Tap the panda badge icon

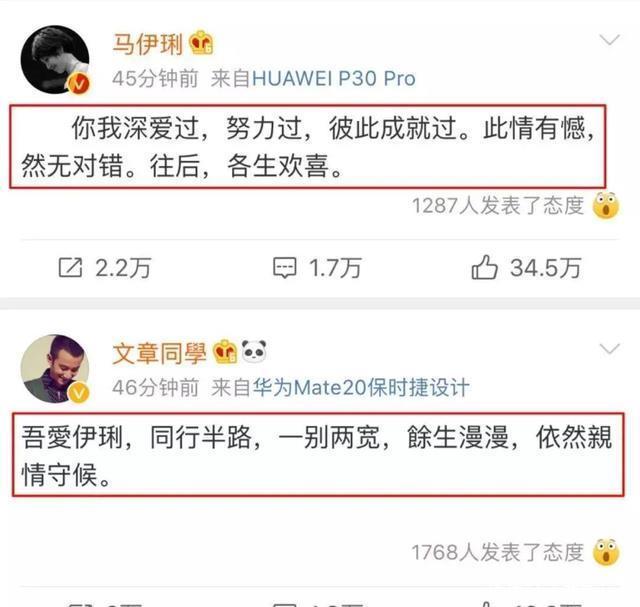point(254,351)
